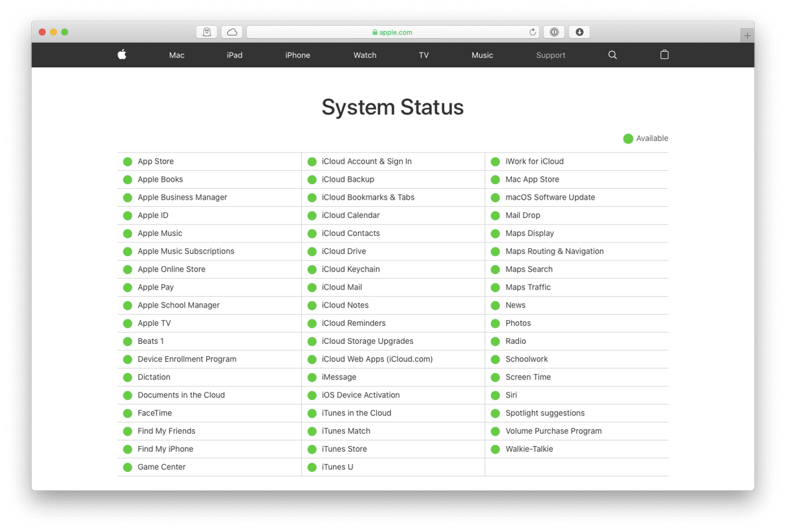Screen dimensions: 786x532
Task: Select the Apple Books service row
Action: [x=209, y=180]
